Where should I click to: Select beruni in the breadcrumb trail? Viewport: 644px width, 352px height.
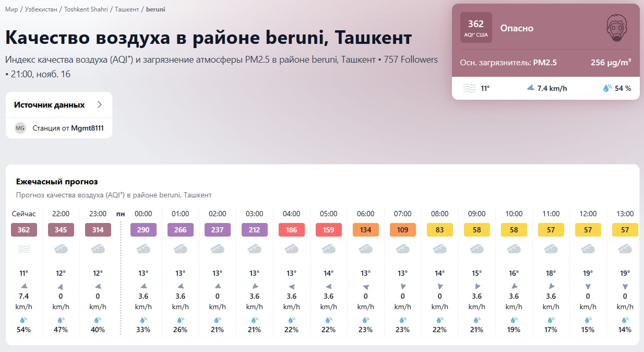coord(156,9)
